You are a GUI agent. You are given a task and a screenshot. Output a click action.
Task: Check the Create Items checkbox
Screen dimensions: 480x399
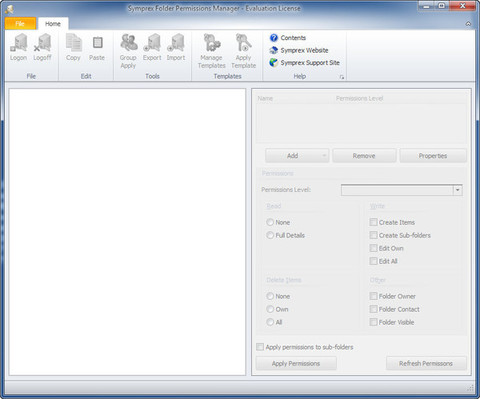[x=373, y=222]
